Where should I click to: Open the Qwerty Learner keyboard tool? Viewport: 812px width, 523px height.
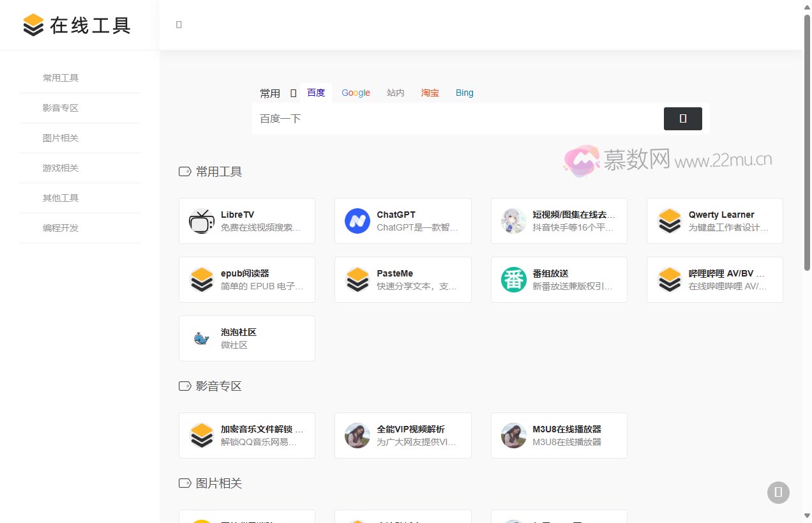click(714, 220)
